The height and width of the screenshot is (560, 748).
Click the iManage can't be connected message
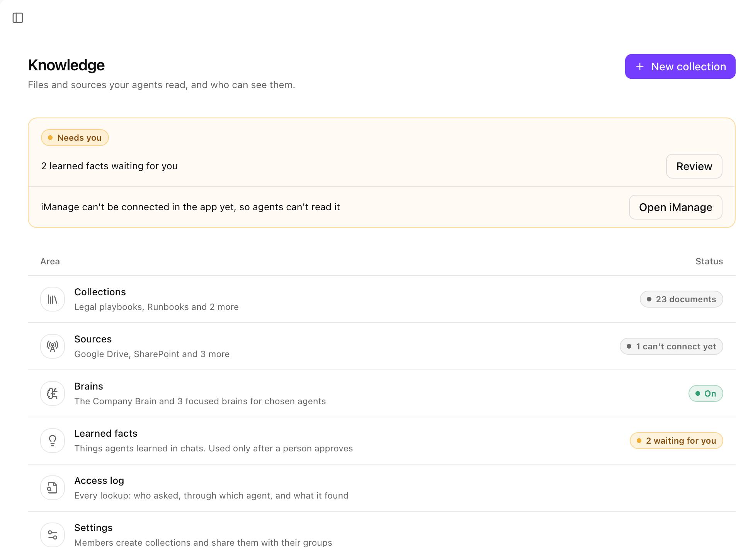(190, 207)
